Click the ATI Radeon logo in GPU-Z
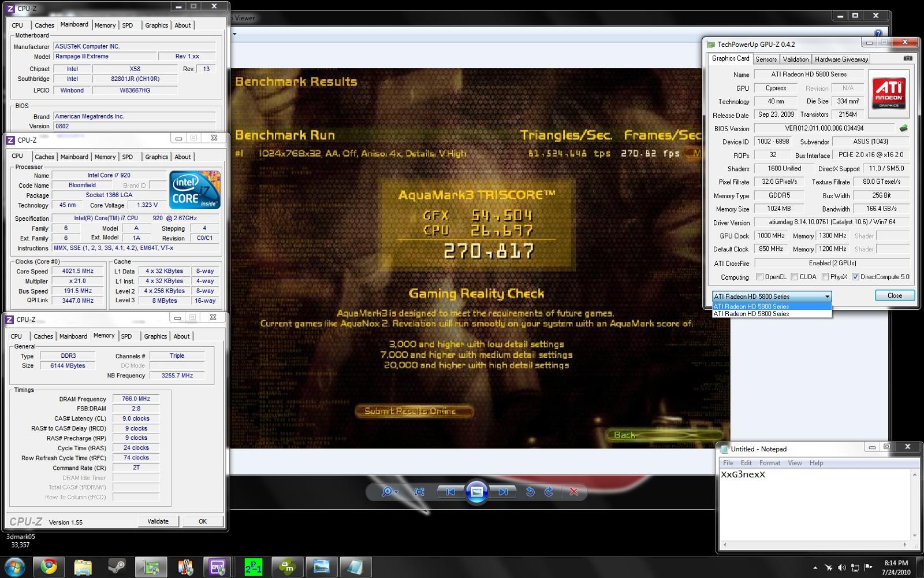The image size is (924, 578). (x=889, y=92)
